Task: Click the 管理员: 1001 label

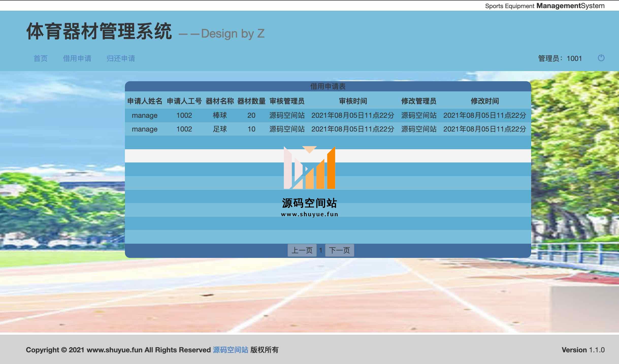Action: tap(560, 58)
